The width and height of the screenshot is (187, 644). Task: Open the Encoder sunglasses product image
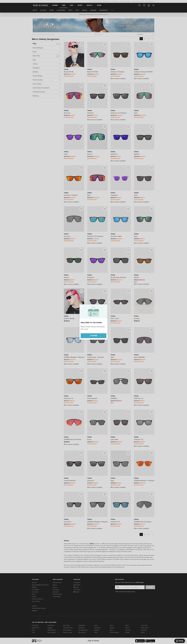coord(144,301)
